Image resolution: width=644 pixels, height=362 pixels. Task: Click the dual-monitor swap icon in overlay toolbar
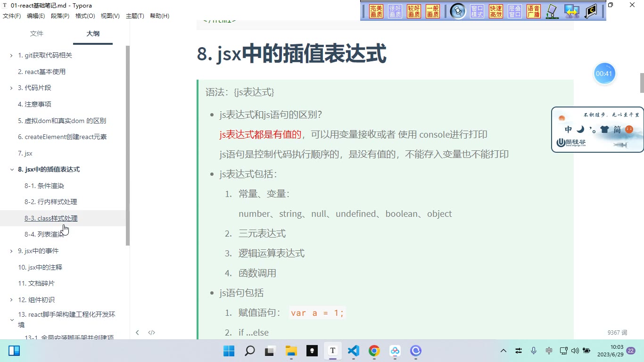[572, 11]
